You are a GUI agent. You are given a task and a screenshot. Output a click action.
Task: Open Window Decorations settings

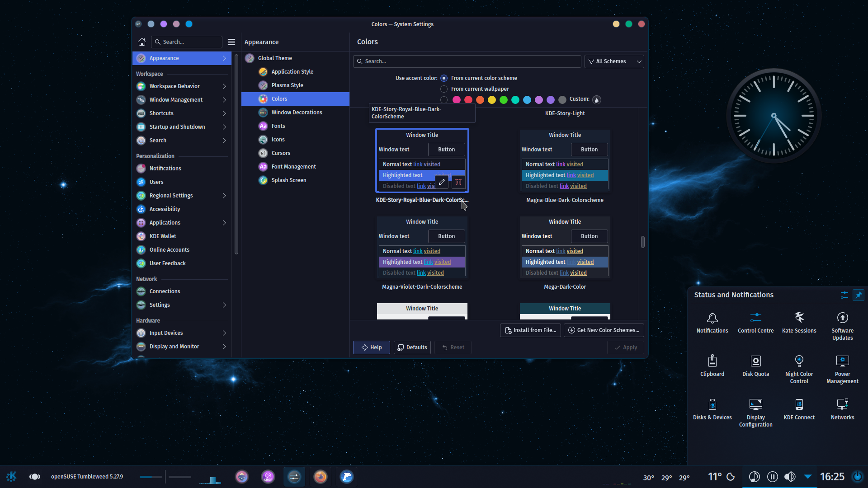[x=295, y=113]
